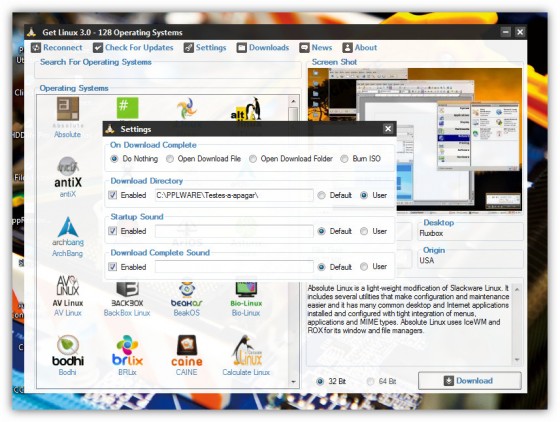Select the ArchBang distribution icon
The width and height of the screenshot is (560, 422).
68,231
